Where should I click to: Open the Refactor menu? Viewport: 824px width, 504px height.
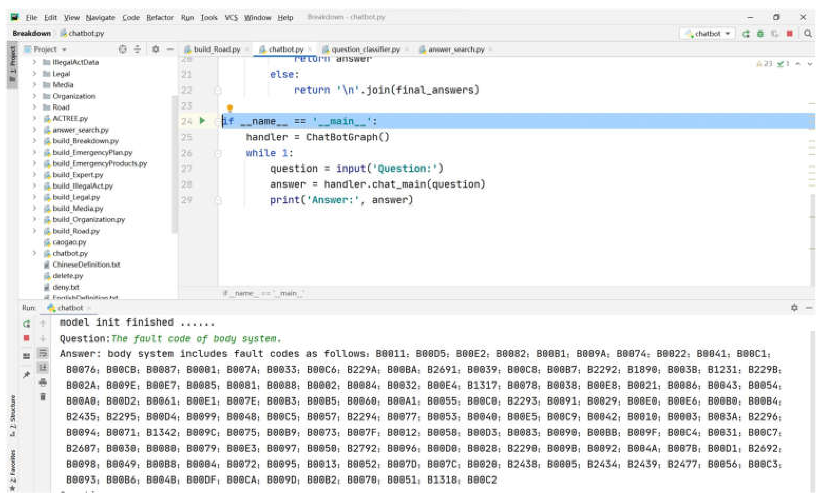pyautogui.click(x=160, y=17)
